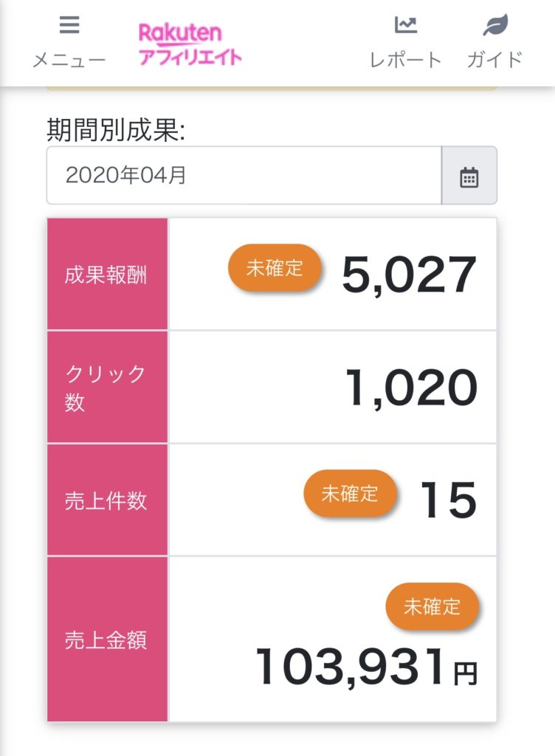This screenshot has width=555, height=756.
Task: Click the calendar icon button
Action: 469,176
